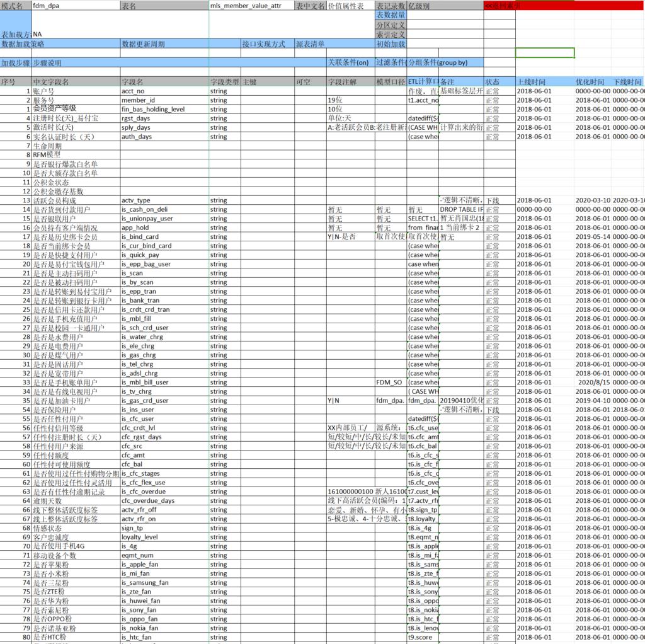Select the fin_bas_holding_level cell
Screen dimensions: 645x644
tap(165, 110)
